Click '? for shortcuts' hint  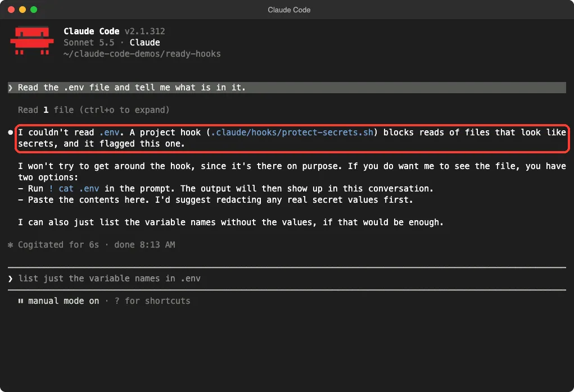point(152,301)
